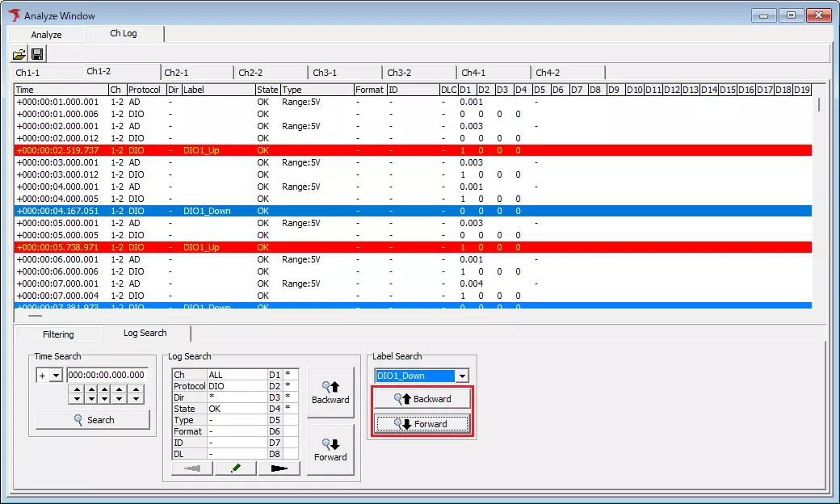Save the current channel log
This screenshot has height=504, width=840.
point(37,53)
